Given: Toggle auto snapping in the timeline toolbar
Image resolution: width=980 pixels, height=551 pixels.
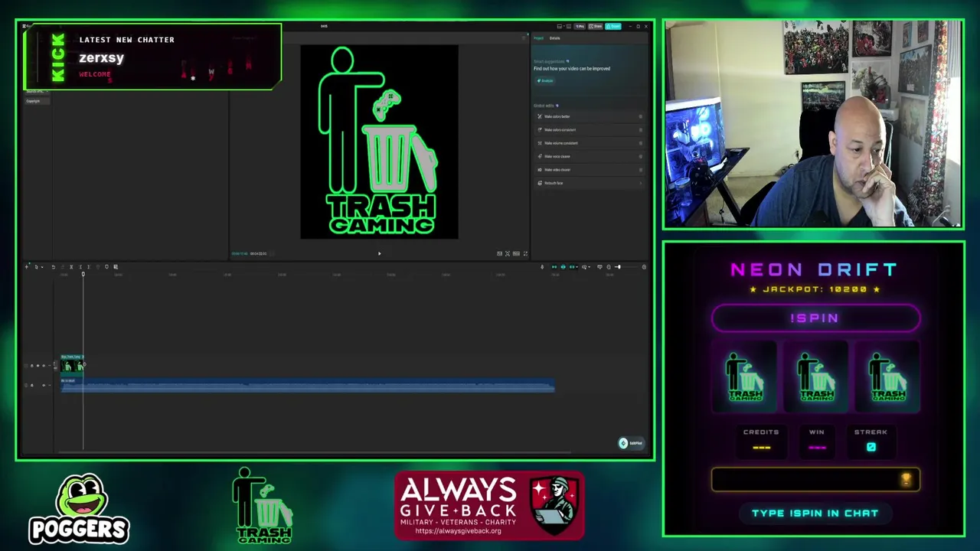Looking at the screenshot, I should tap(563, 267).
